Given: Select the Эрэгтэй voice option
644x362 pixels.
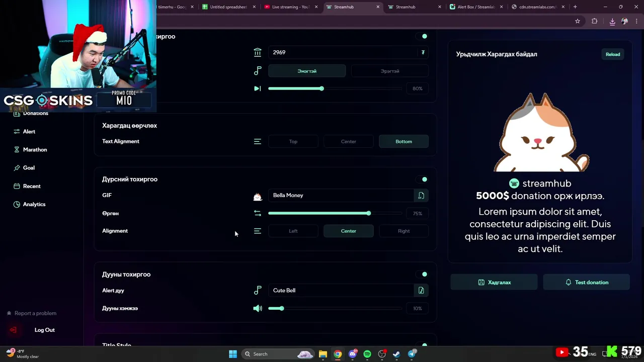Looking at the screenshot, I should coord(390,71).
